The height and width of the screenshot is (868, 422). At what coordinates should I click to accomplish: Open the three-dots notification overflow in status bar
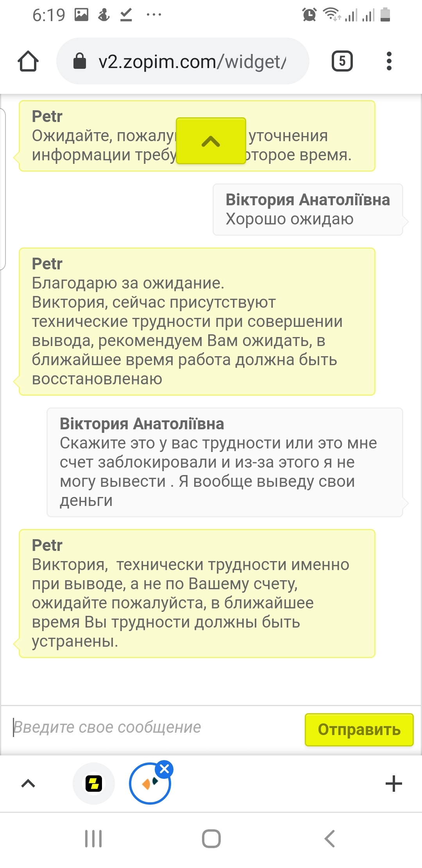click(154, 15)
